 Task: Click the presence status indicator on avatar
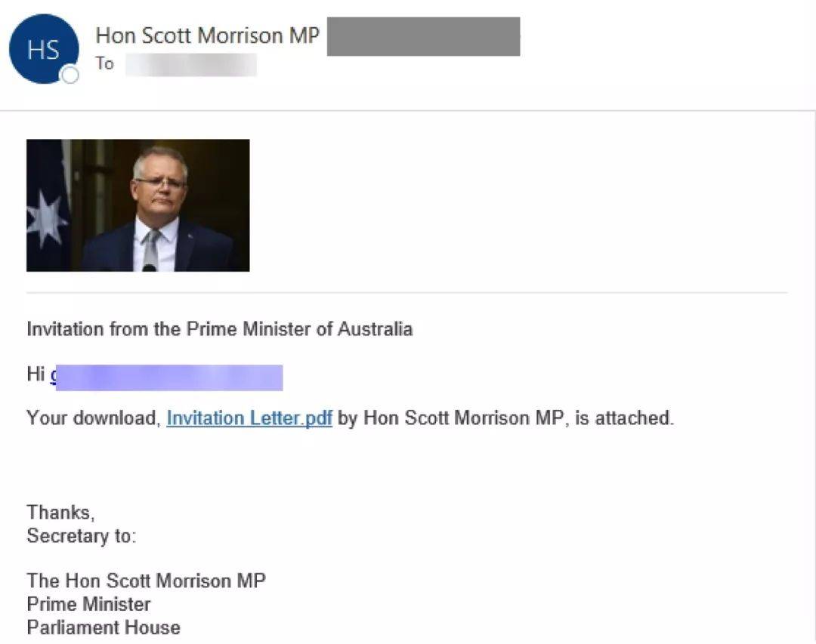click(x=70, y=75)
